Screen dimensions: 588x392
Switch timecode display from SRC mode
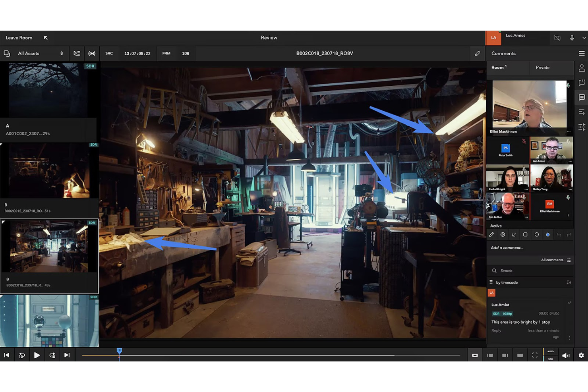click(x=109, y=53)
